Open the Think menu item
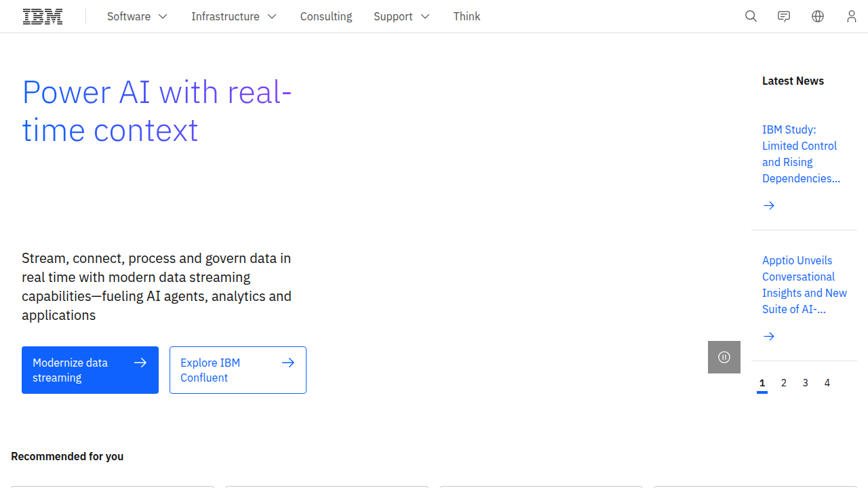 click(467, 16)
